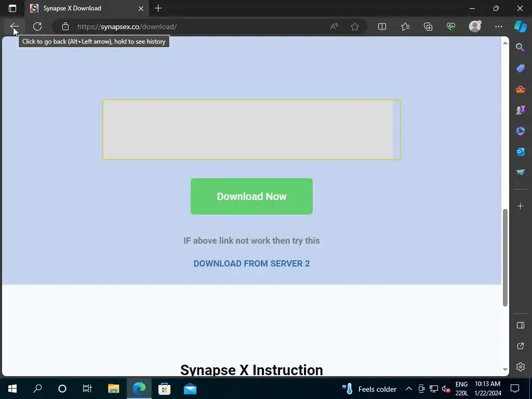Open sidebar Search tool
The width and height of the screenshot is (532, 399).
pyautogui.click(x=521, y=47)
